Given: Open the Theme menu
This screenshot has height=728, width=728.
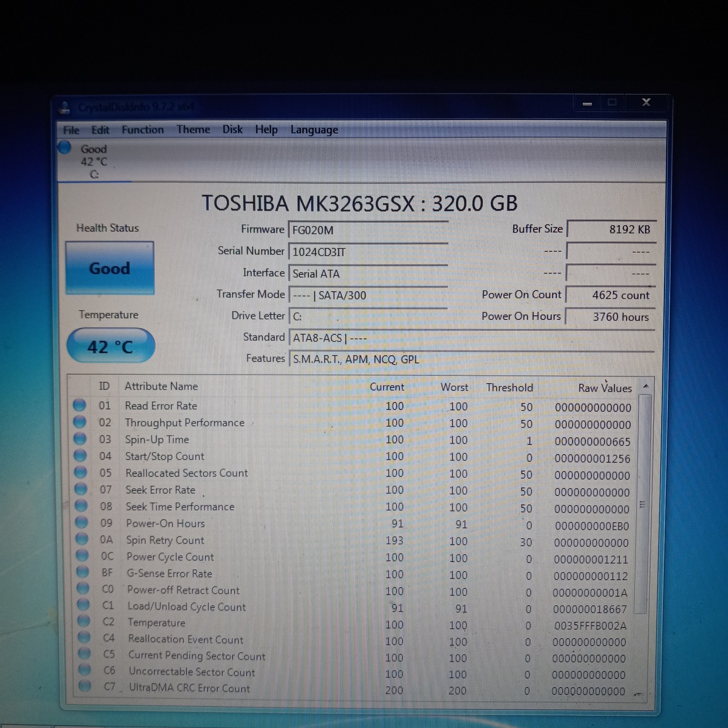Looking at the screenshot, I should click(x=193, y=129).
